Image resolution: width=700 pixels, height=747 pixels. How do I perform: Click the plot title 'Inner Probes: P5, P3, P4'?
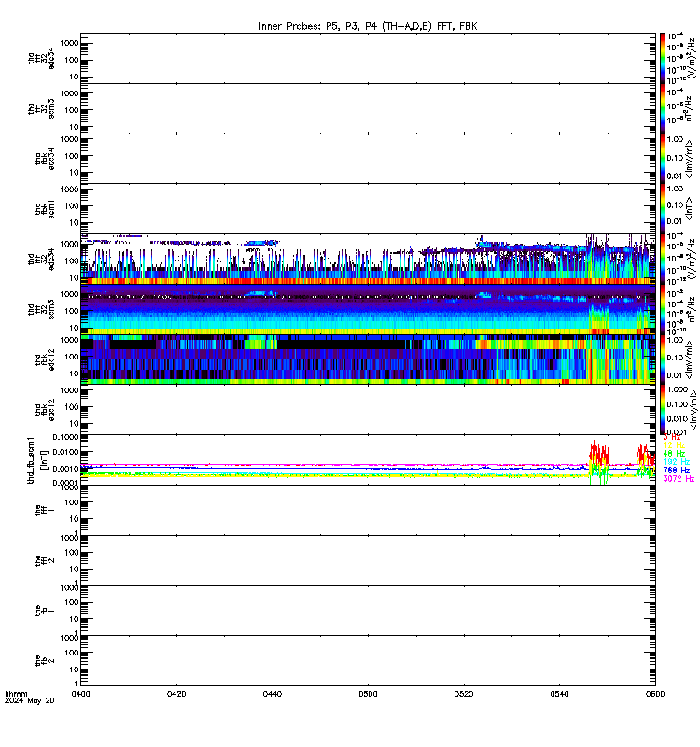pyautogui.click(x=320, y=27)
